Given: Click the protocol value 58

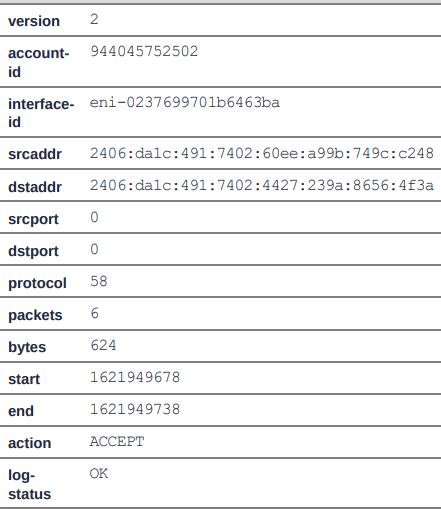Looking at the screenshot, I should pos(99,281).
